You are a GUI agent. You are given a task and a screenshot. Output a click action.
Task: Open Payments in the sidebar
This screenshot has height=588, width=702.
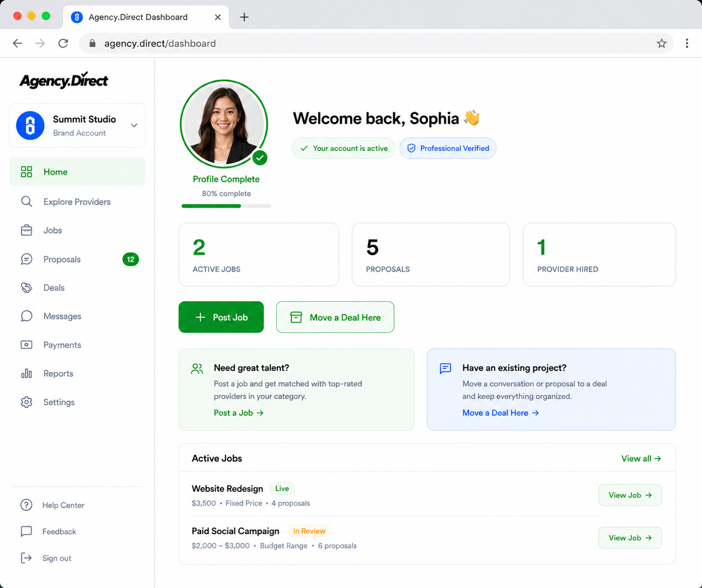[77, 345]
